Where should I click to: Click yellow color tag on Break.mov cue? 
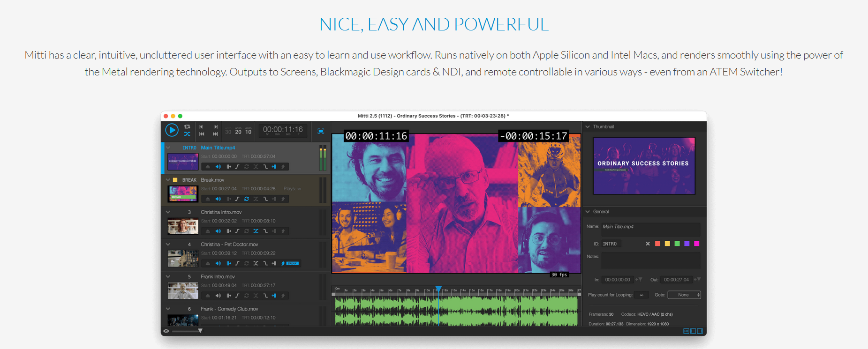[x=175, y=180]
